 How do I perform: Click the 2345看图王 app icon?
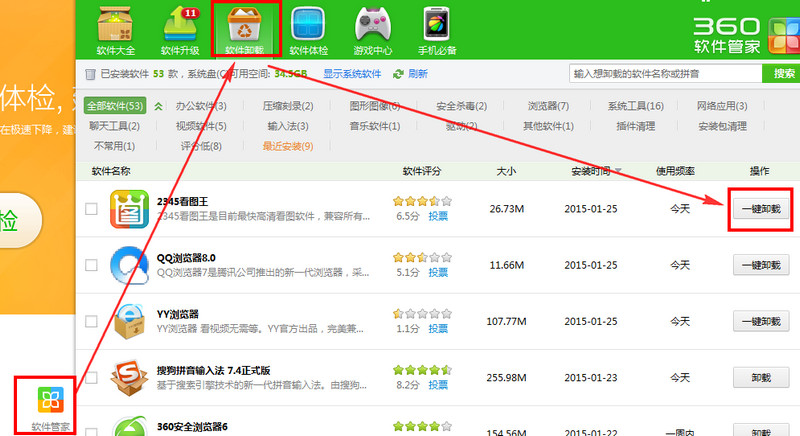coord(130,209)
